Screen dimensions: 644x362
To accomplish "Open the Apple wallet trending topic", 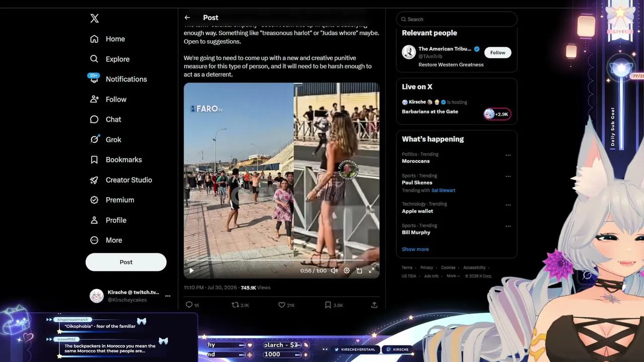I will (x=418, y=211).
